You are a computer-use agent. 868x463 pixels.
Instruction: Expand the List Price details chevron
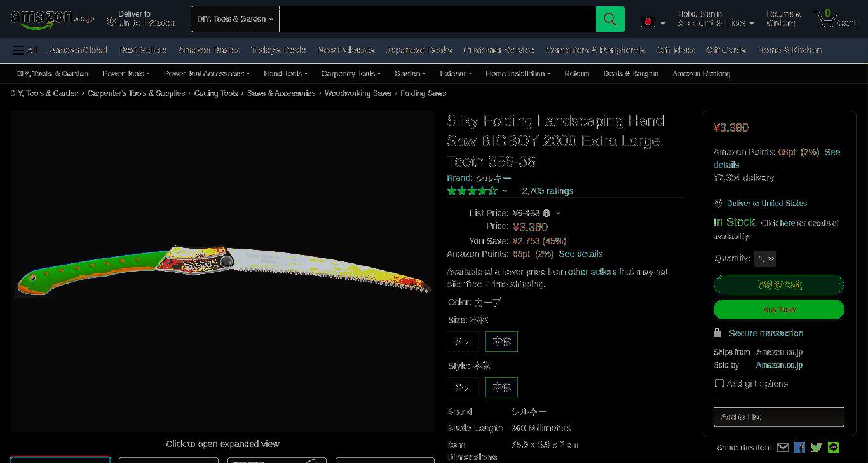point(558,213)
